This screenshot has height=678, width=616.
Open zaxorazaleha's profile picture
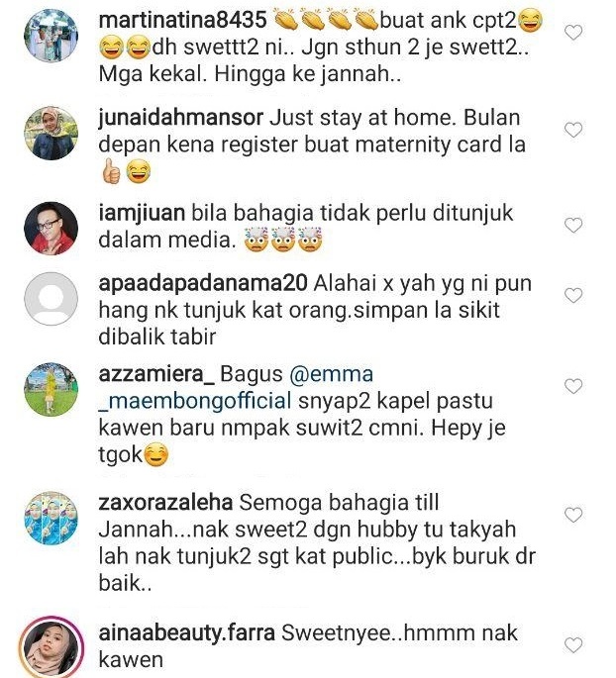point(51,519)
